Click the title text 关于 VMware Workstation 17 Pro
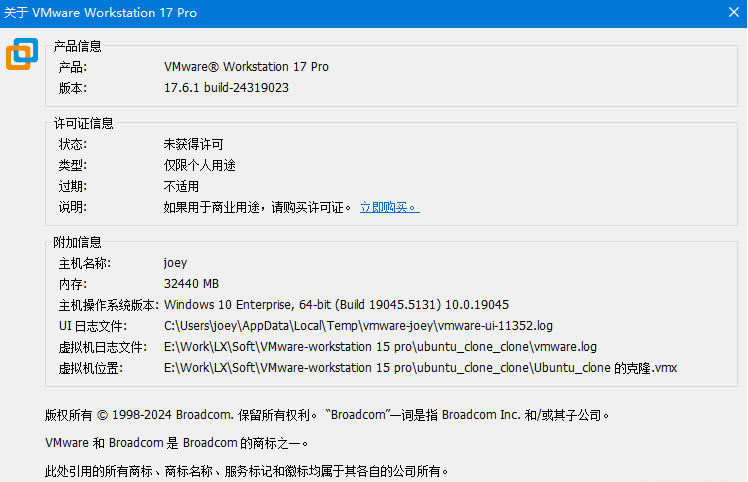The image size is (748, 482). coord(100,12)
